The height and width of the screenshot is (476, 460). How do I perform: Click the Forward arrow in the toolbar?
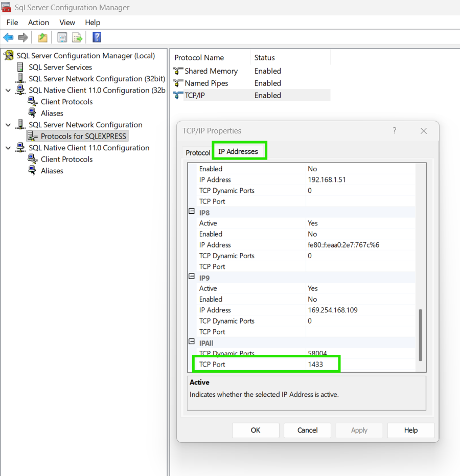click(x=23, y=37)
